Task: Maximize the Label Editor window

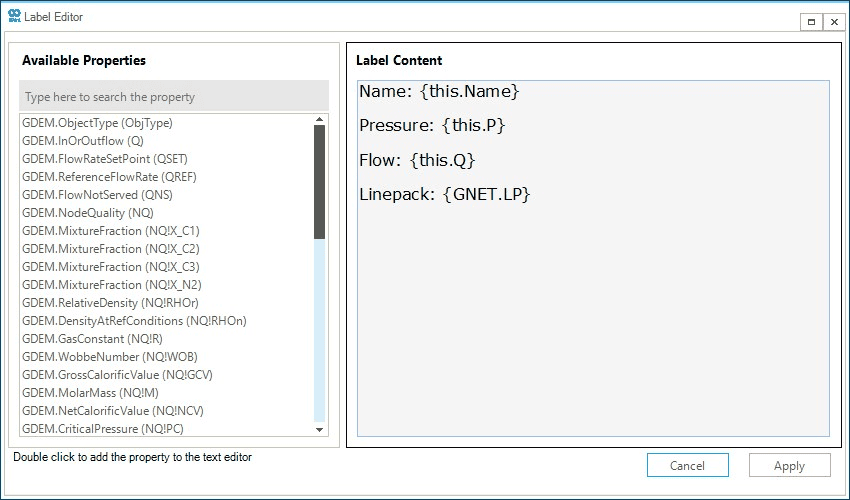Action: click(x=811, y=21)
